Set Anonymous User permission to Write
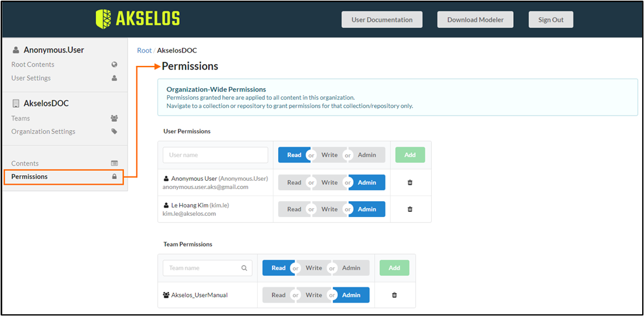Viewport: 644px width, 316px height. pyautogui.click(x=330, y=183)
